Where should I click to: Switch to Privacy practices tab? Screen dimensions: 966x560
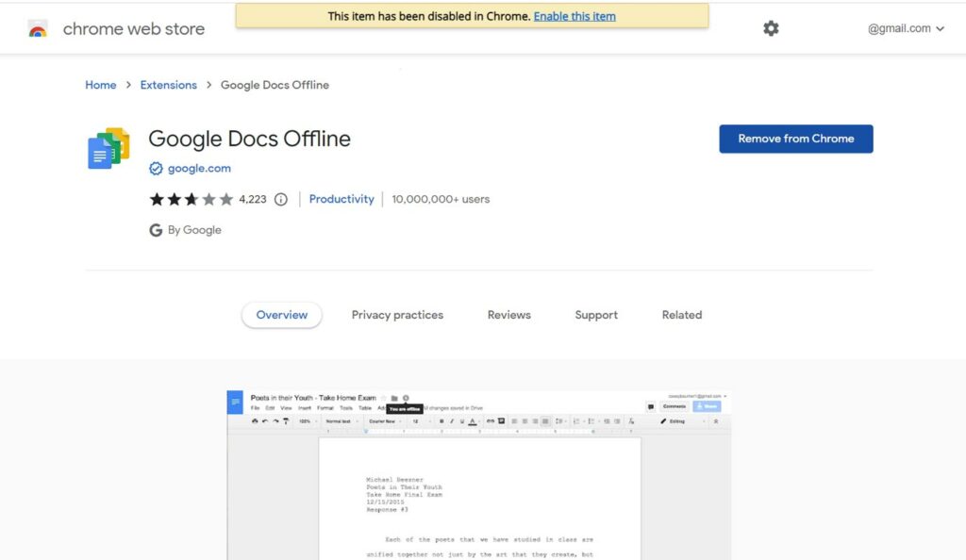(397, 315)
